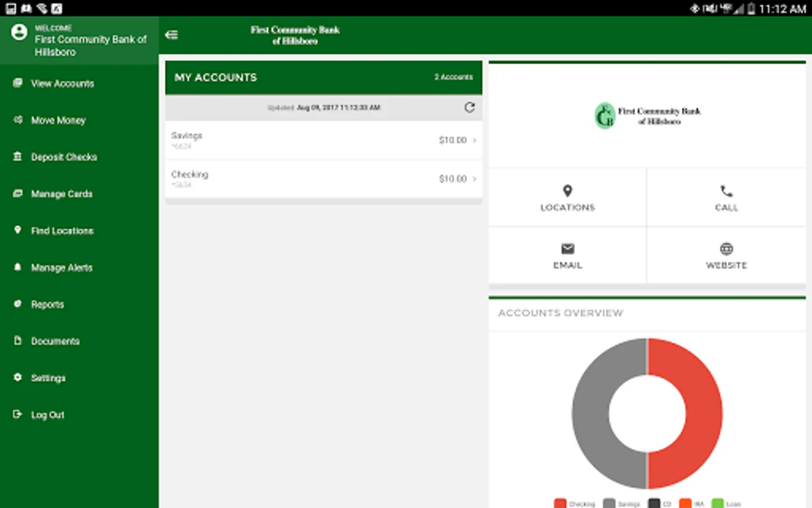Click the red Checking legend swatch
The image size is (812, 508).
click(560, 503)
